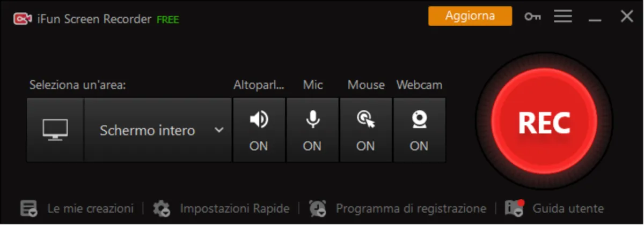644x225 pixels.
Task: Turn off the Webcam toggle
Action: [419, 130]
